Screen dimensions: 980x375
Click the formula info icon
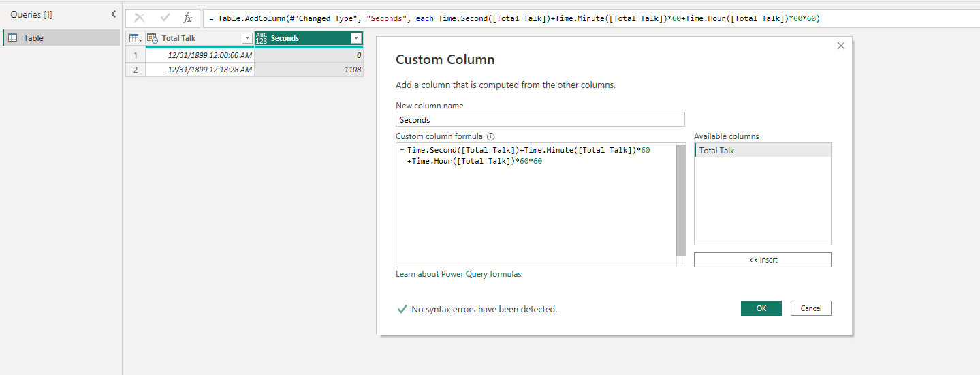[x=490, y=136]
